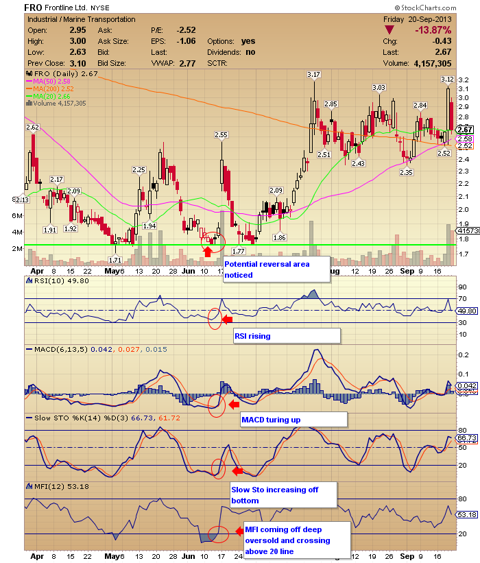Click the 2.43 price label

coord(358,164)
